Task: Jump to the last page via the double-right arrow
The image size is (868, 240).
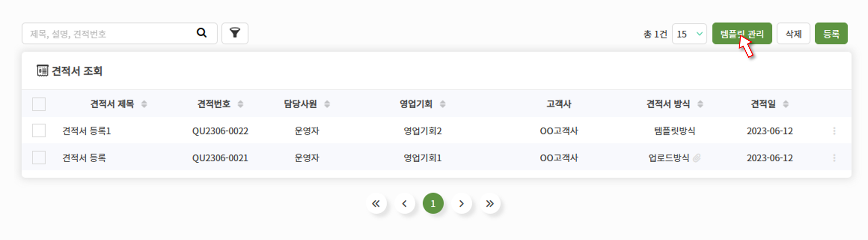Action: [x=490, y=204]
